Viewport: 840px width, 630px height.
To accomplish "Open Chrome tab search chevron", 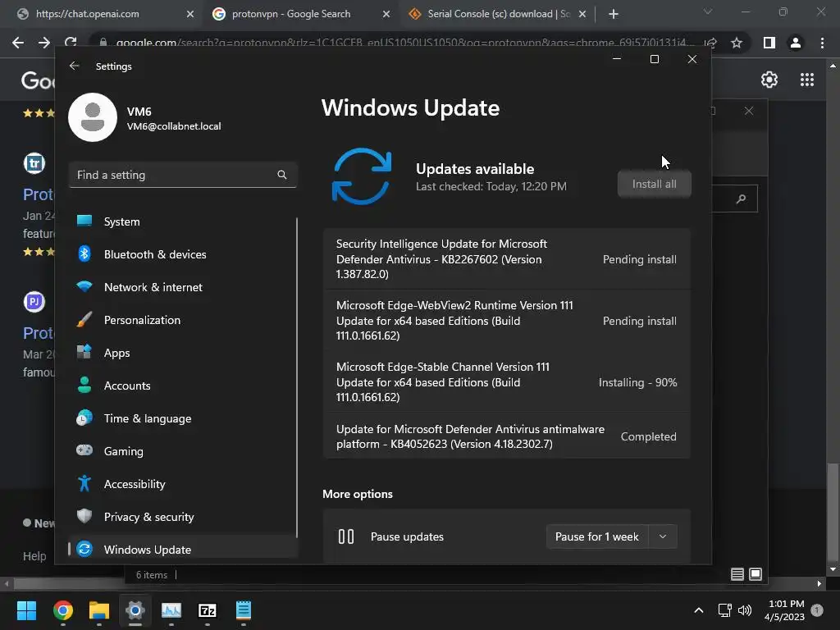I will (708, 11).
